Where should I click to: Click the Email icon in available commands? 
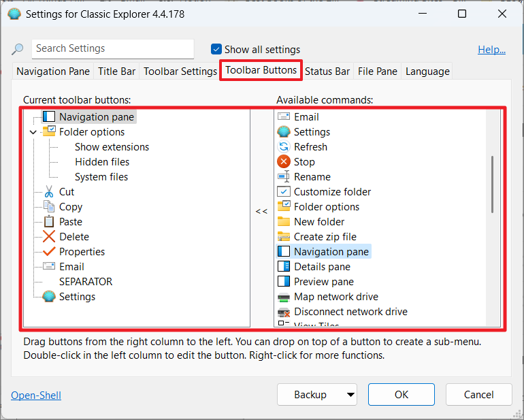[284, 116]
